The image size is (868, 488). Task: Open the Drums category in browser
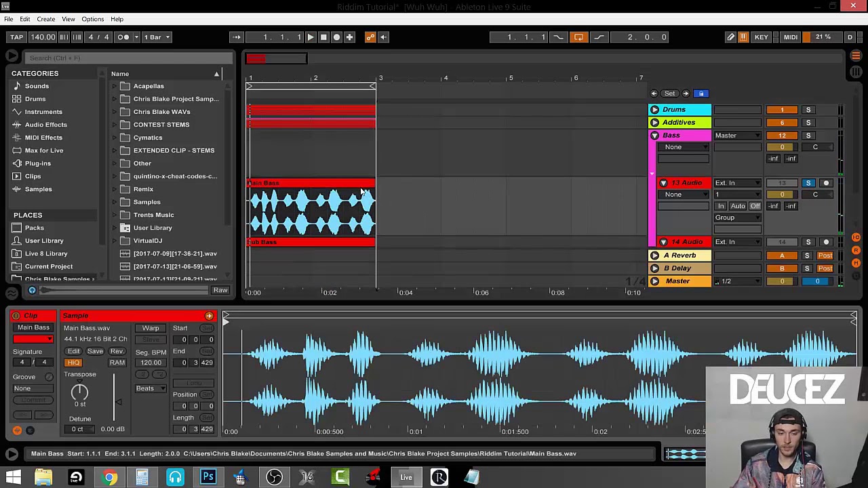tap(35, 99)
